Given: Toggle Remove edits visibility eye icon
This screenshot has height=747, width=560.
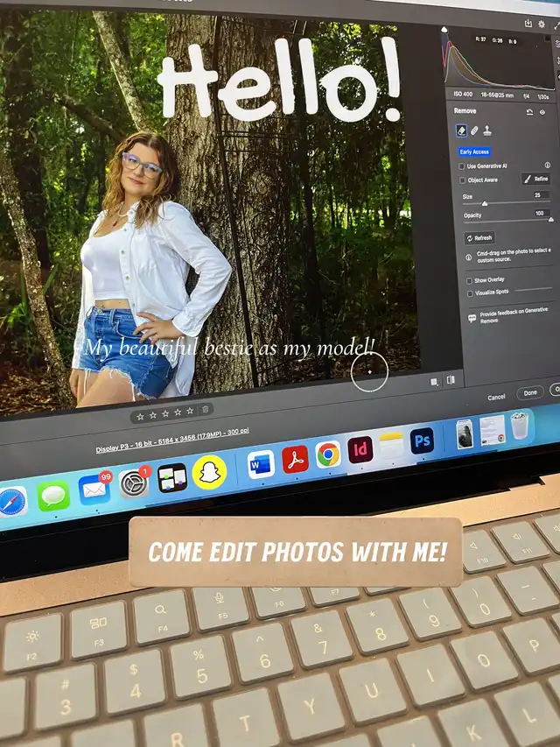Looking at the screenshot, I should pyautogui.click(x=542, y=112).
